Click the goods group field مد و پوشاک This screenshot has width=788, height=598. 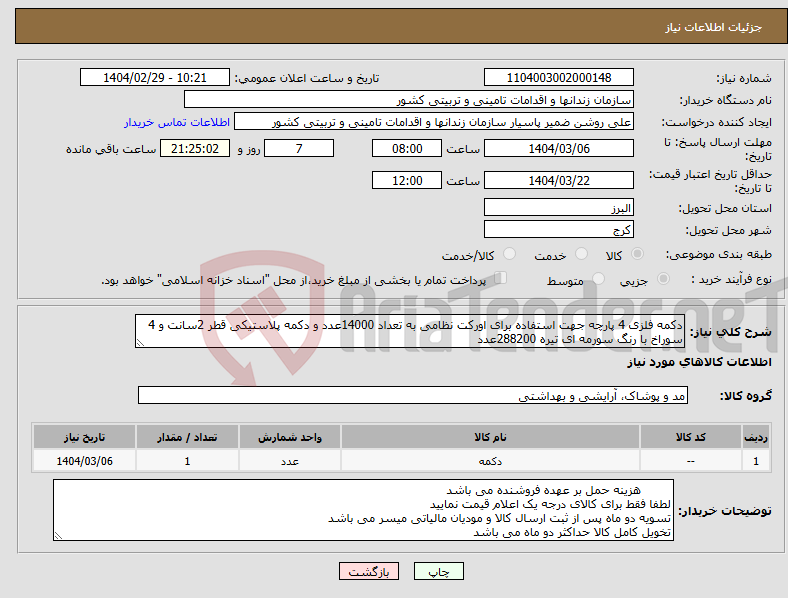(x=413, y=395)
